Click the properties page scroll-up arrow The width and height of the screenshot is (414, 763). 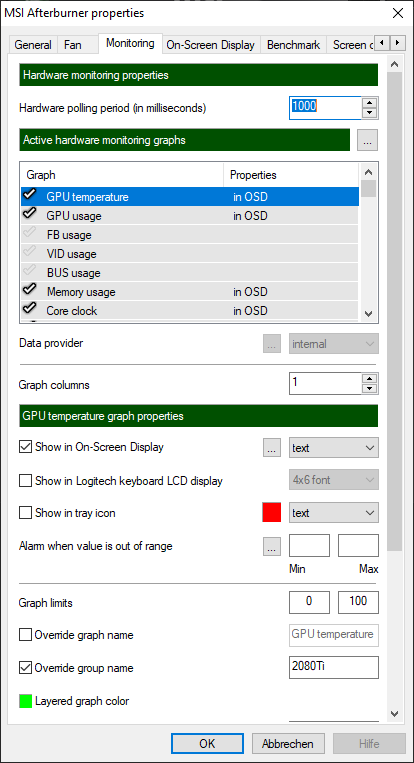tap(395, 65)
